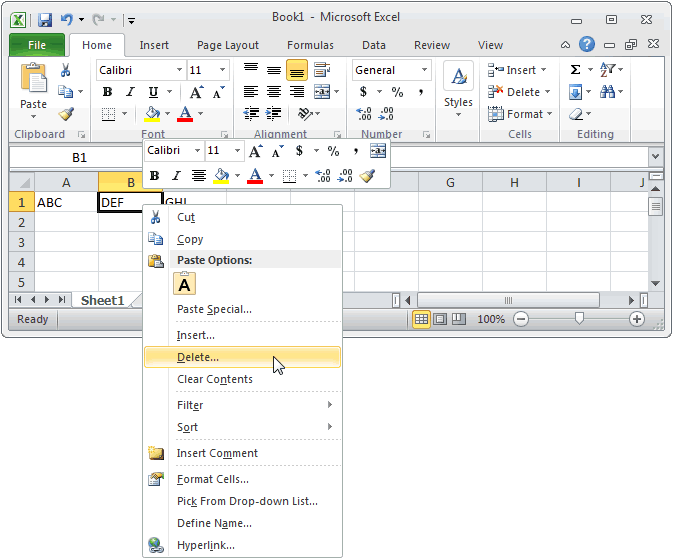Click Increase Indent icon in Alignment group
673x560 pixels.
(273, 114)
